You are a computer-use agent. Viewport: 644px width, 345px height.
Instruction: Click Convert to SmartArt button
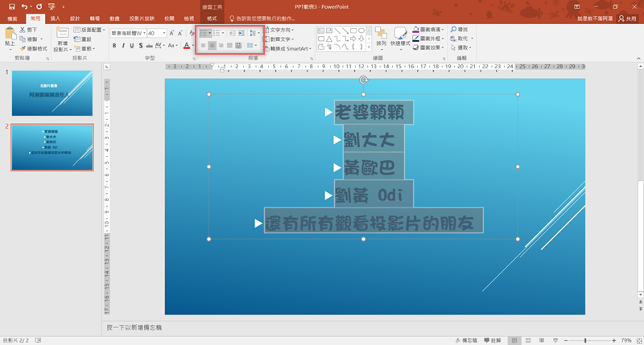tap(291, 47)
